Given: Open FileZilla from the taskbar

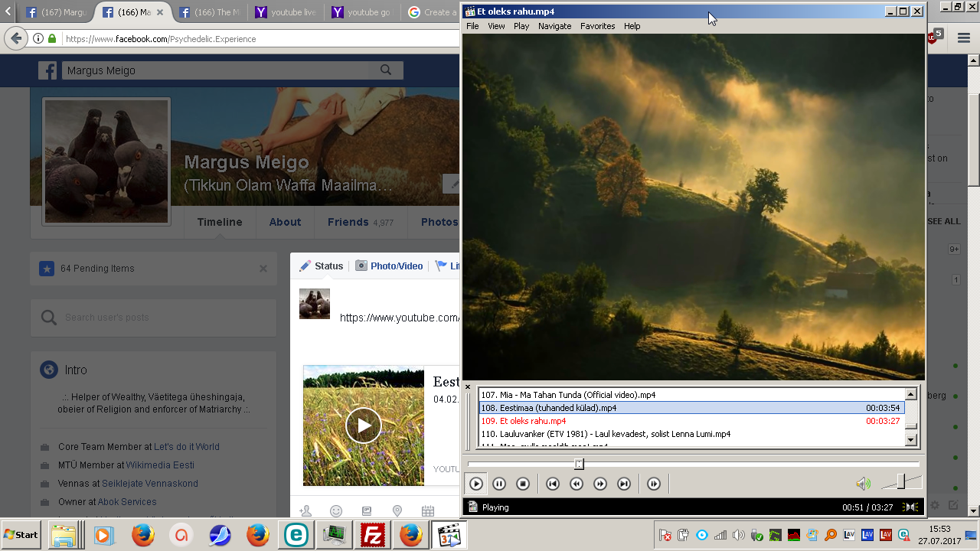Looking at the screenshot, I should point(373,535).
